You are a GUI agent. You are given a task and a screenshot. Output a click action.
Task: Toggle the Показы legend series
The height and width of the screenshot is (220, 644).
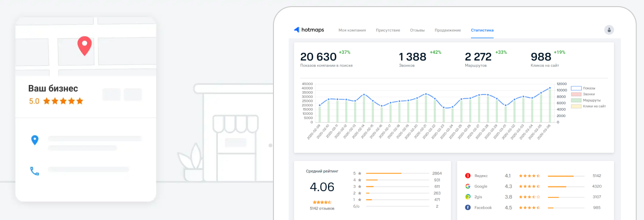[583, 88]
